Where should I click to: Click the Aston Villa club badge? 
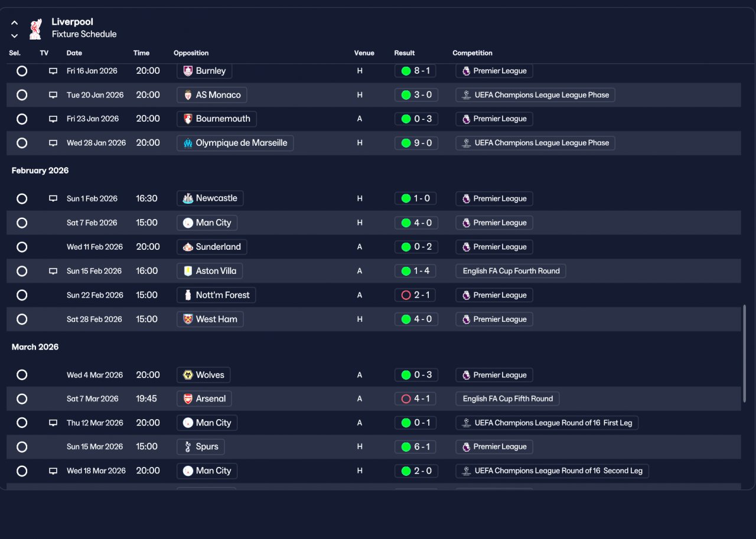(188, 271)
